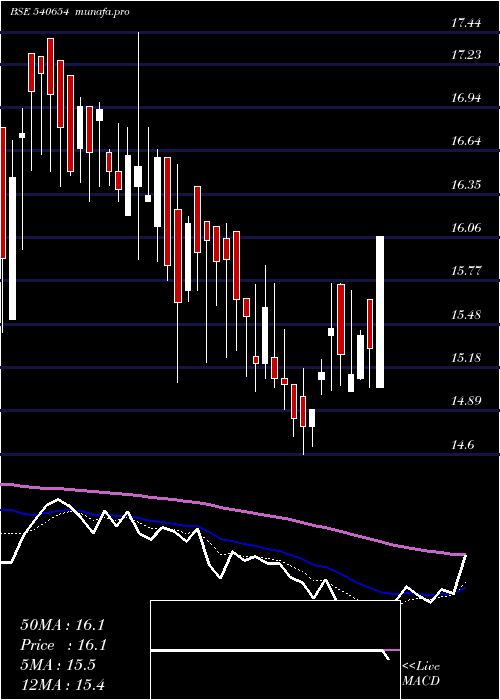Click the blue moving average line
Image resolution: width=500 pixels, height=700 pixels.
click(232, 542)
